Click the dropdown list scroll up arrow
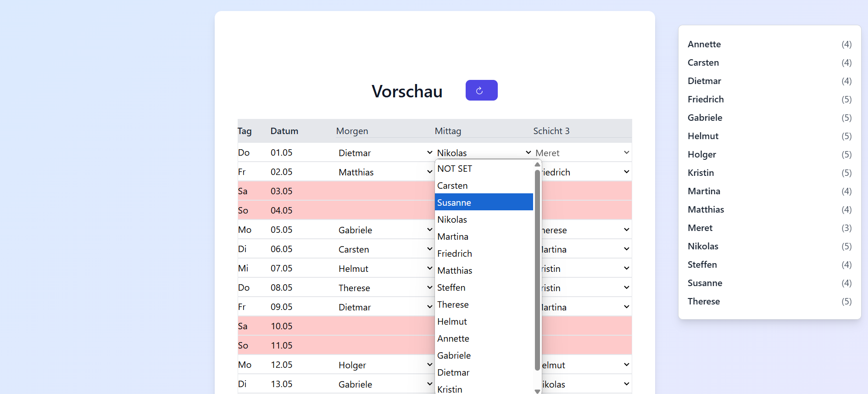This screenshot has width=868, height=394. pos(537,164)
